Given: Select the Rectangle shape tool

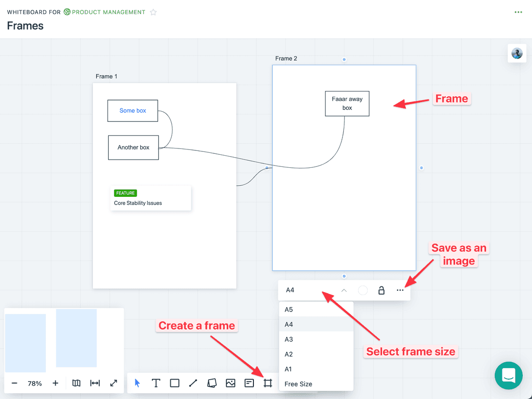Looking at the screenshot, I should click(x=175, y=383).
